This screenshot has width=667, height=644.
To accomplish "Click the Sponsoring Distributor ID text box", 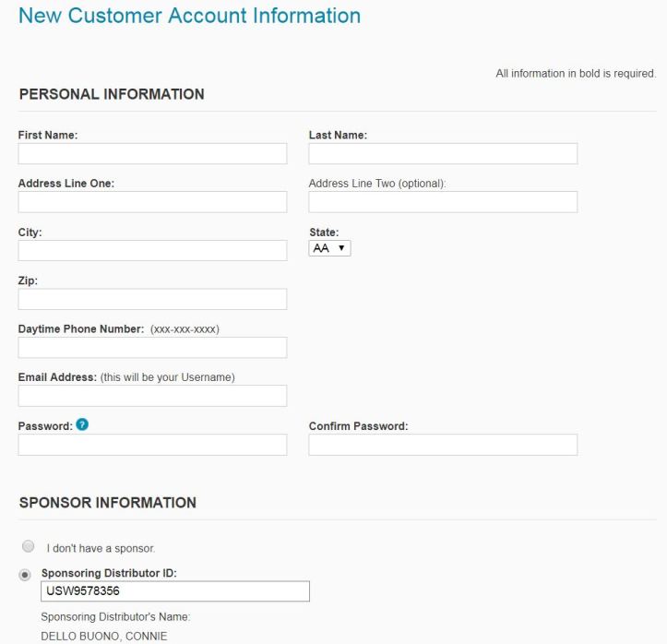I will pos(175,591).
